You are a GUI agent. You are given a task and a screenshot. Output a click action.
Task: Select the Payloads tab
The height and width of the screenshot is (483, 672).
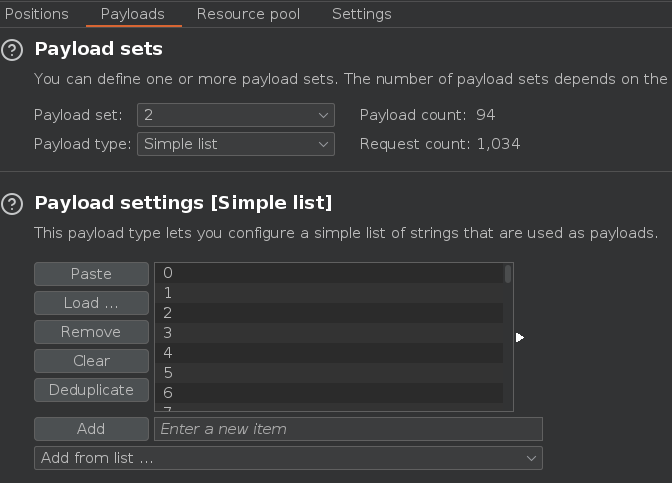133,14
